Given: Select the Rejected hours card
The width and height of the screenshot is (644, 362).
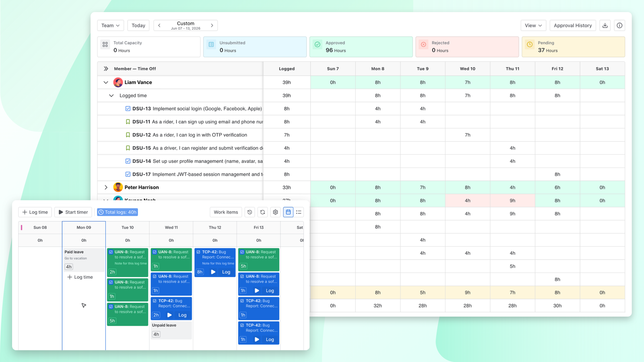Looking at the screenshot, I should 467,47.
